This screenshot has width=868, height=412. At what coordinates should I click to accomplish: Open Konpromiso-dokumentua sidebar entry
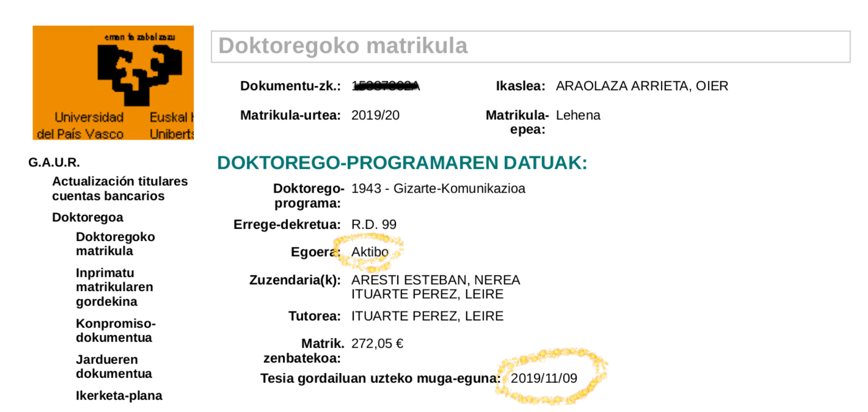(x=116, y=330)
